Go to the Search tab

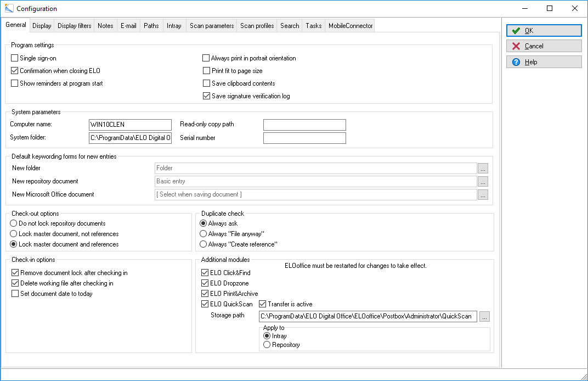[290, 25]
